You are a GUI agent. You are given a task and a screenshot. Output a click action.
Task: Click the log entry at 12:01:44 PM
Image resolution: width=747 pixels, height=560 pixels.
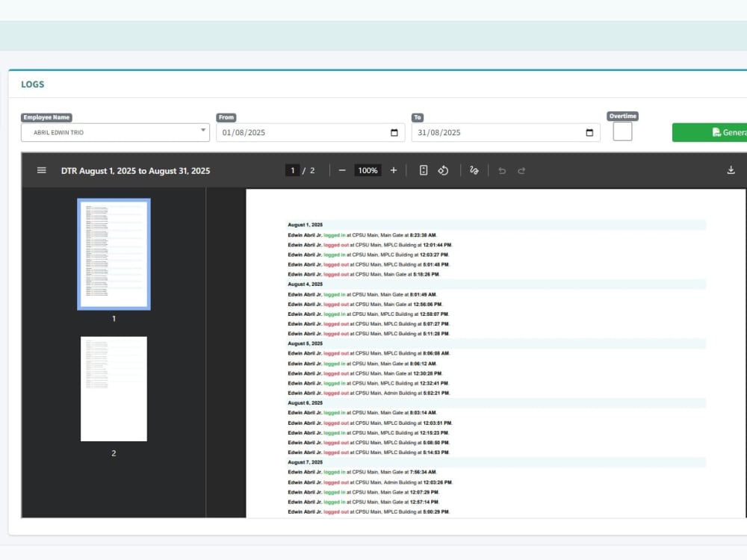(x=370, y=245)
